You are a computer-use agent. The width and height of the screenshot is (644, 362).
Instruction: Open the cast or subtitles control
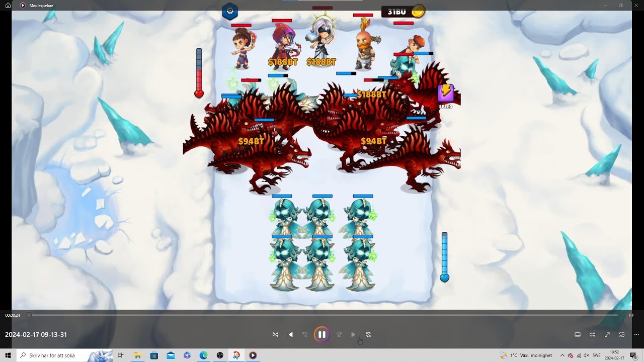[x=578, y=334]
